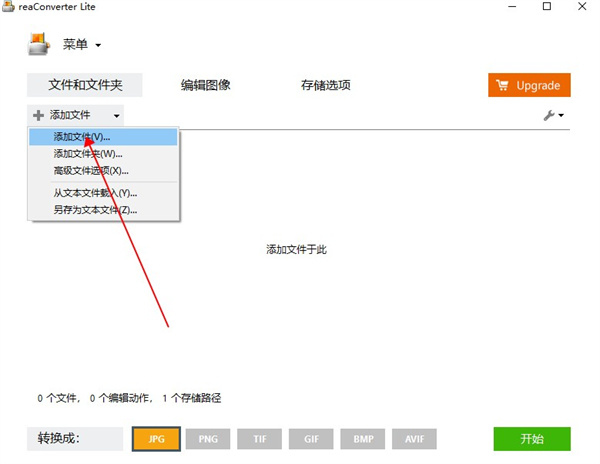Open the 存储选项 tab
The image size is (600, 464).
(x=326, y=85)
